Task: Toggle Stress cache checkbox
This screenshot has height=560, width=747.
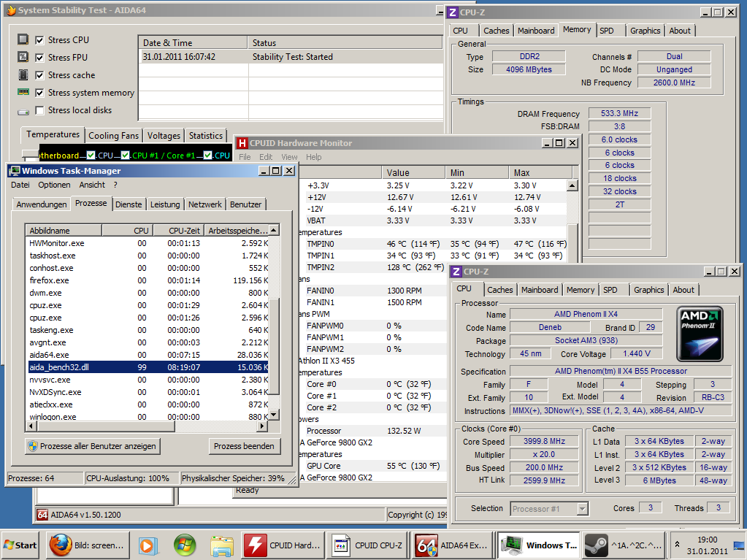Action: (x=39, y=75)
